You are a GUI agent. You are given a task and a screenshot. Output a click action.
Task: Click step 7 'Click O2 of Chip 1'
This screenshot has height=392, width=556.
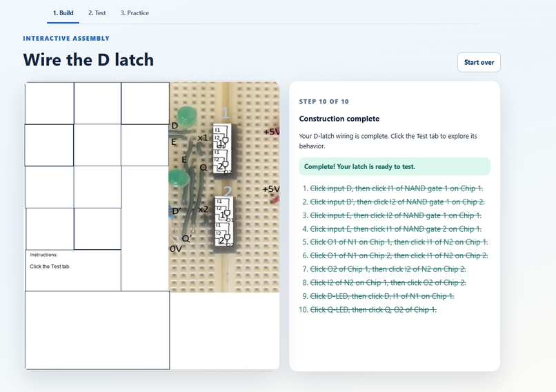[388, 269]
